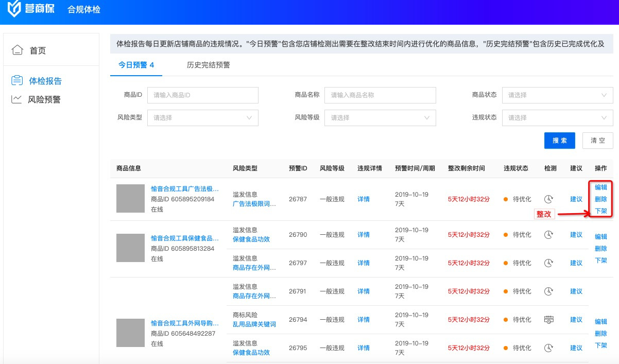Click the 风险预警 chart icon
The height and width of the screenshot is (364, 619).
click(x=17, y=99)
